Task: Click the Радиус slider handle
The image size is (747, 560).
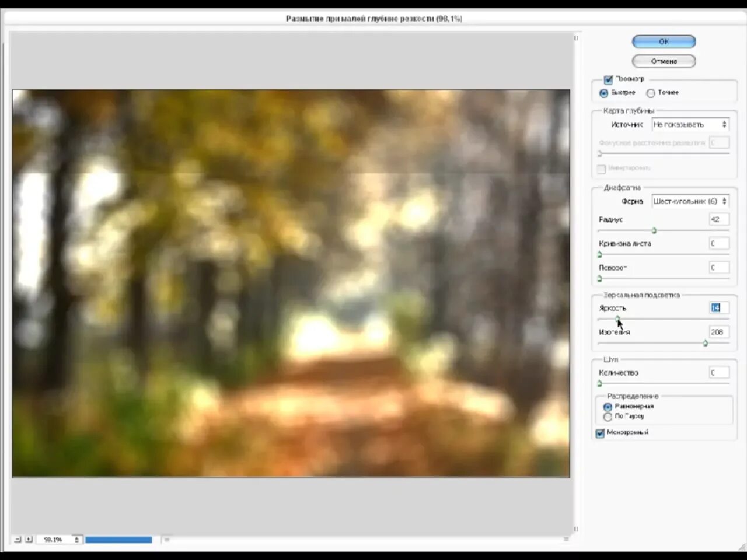Action: (x=654, y=231)
